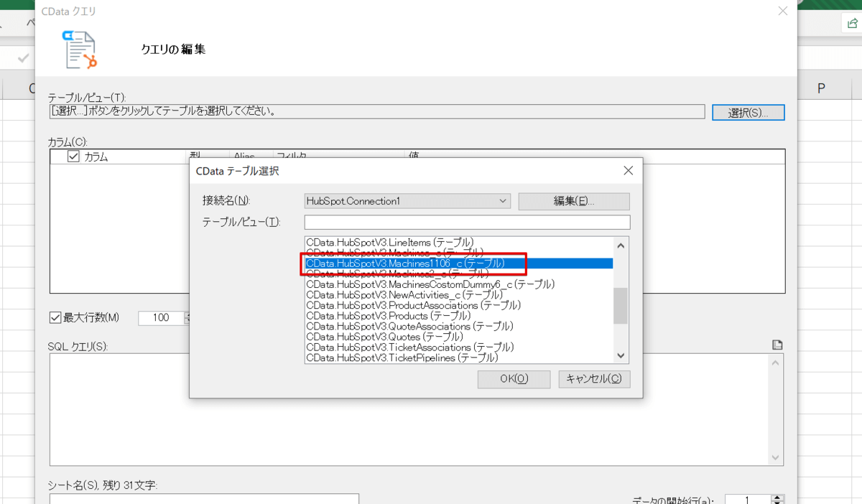Click the table list scrollbar thumb

621,306
